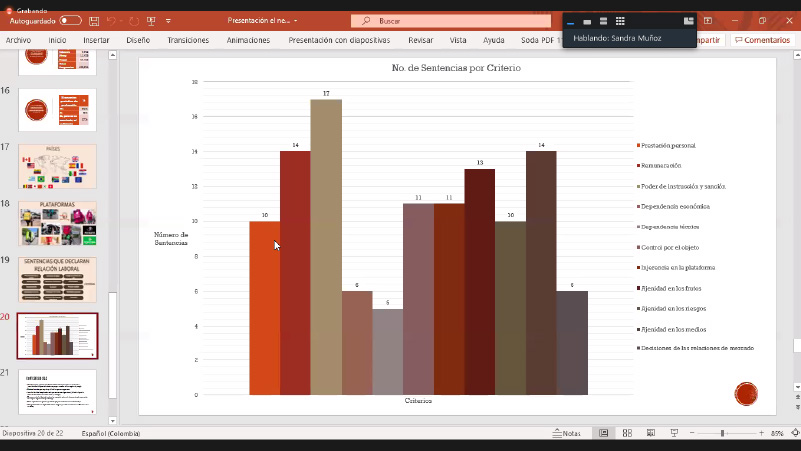
Task: Click Español (Colombia) language indicator
Action: click(111, 433)
